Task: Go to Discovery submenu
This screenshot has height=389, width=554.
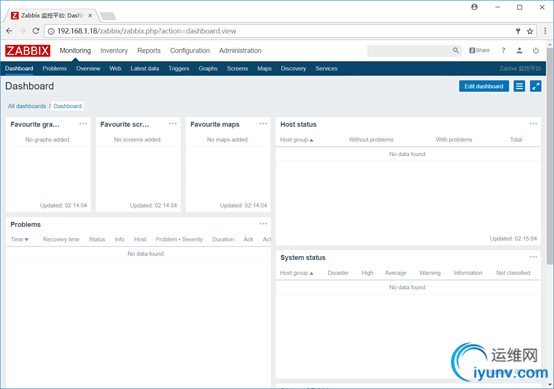Action: (293, 69)
